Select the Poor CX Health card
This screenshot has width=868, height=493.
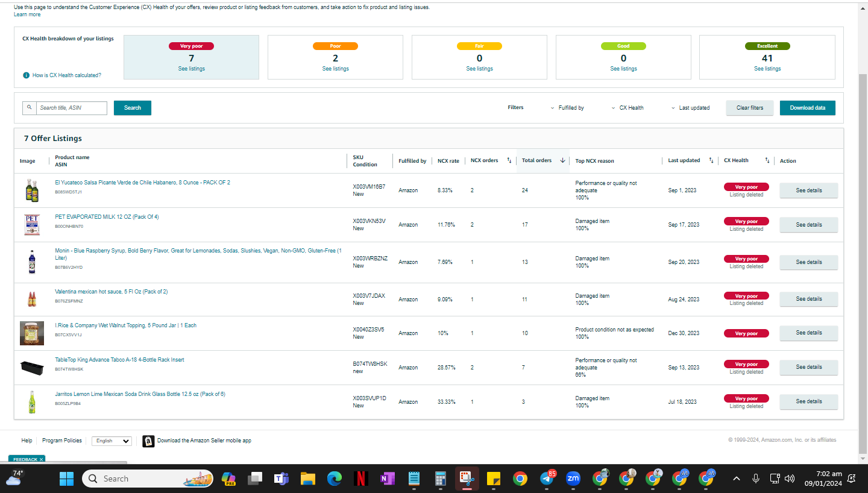click(x=335, y=57)
